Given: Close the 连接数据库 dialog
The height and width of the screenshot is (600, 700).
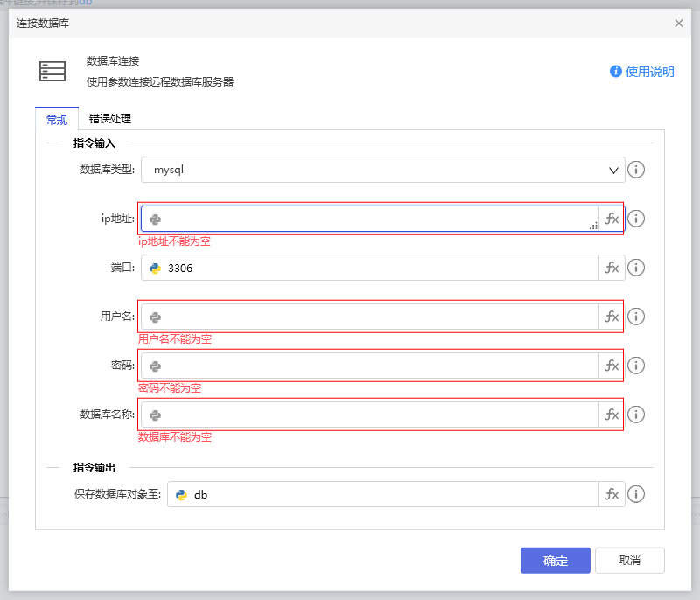Looking at the screenshot, I should 679,24.
